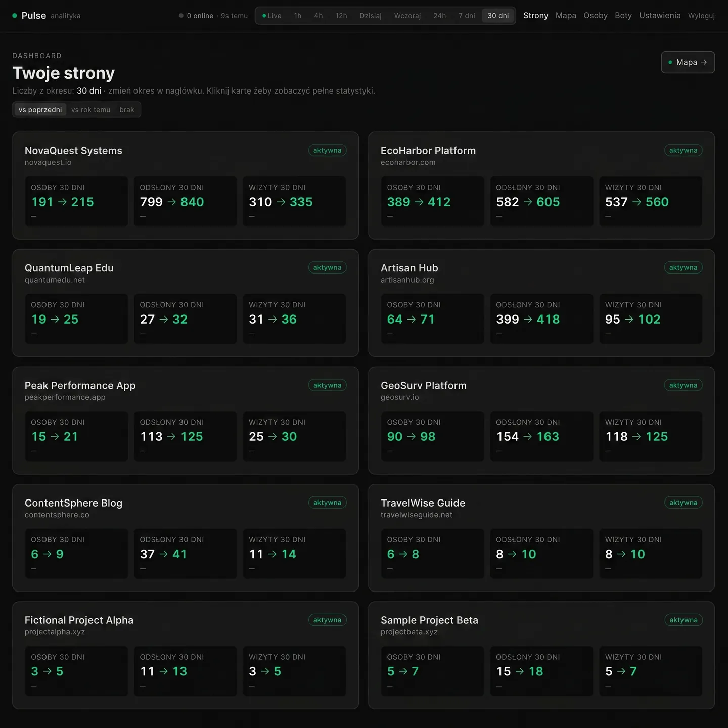Click GeoSurv Wizyty value 118 → 125

[x=636, y=436]
